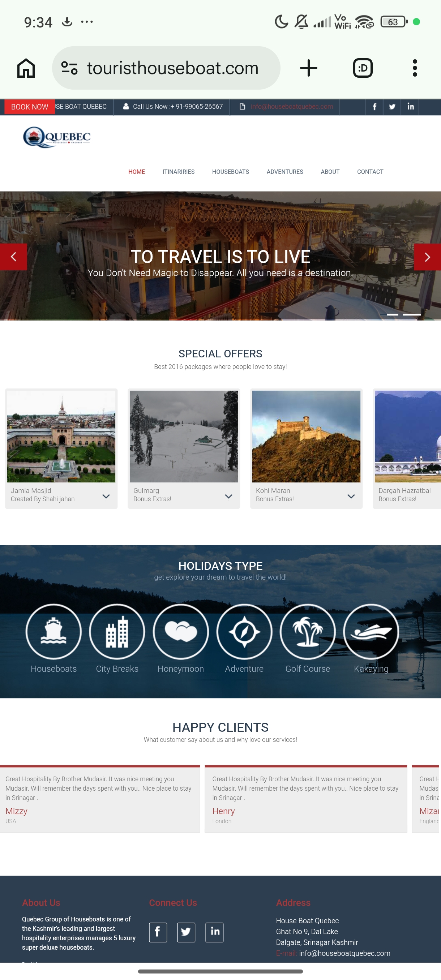Click the Ghat No 9, Dal Lake address
Viewport: 441px width, 980px height.
point(307,931)
